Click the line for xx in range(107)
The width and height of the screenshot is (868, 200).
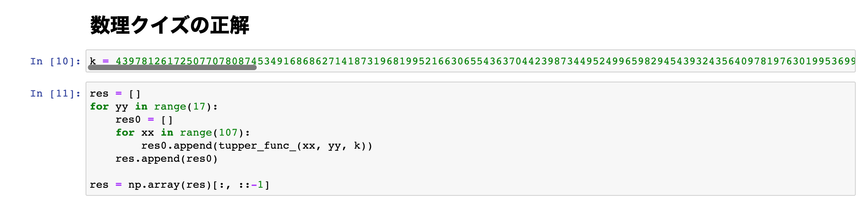(x=183, y=133)
